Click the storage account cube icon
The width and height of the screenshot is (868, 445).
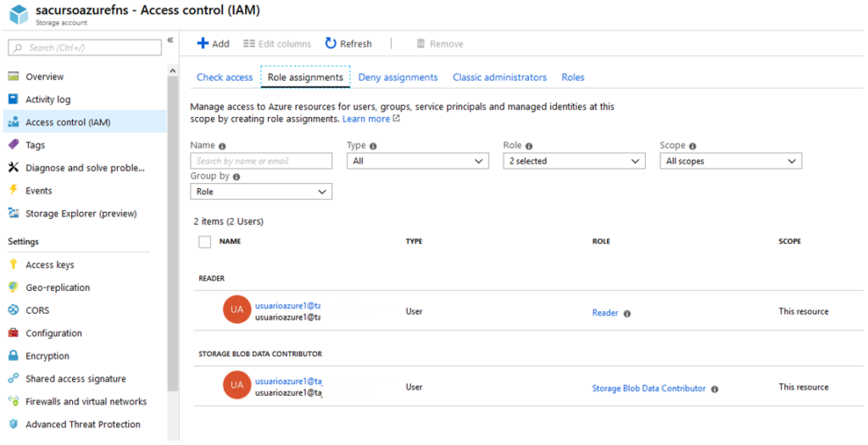point(19,14)
